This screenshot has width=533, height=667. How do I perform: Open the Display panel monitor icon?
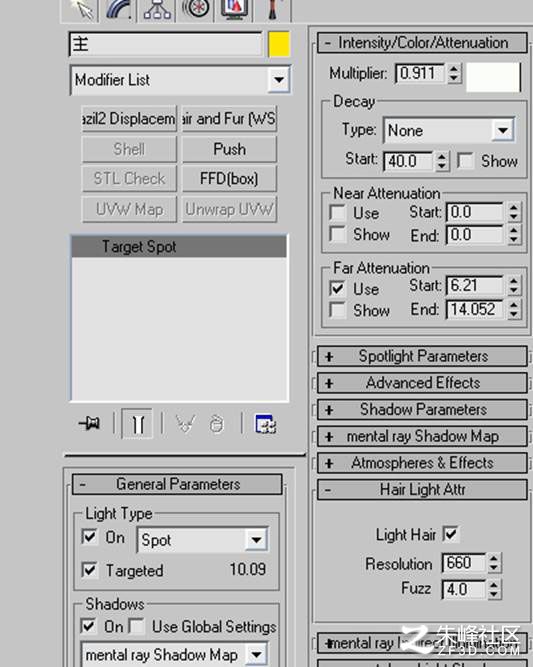coord(234,9)
